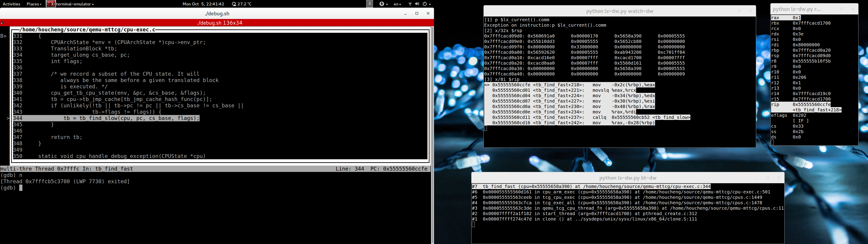Click the volume speaker icon

(x=417, y=4)
